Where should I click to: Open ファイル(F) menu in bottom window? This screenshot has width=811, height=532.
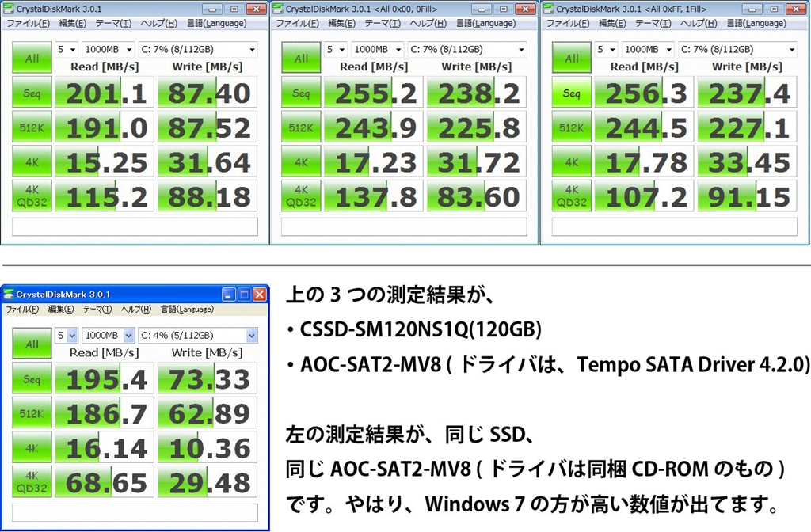[x=22, y=310]
